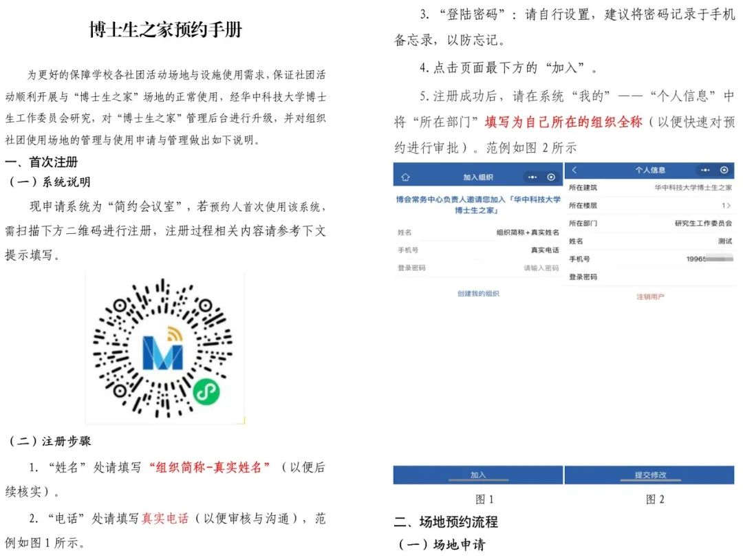
Task: Click step 4 text 点击页面最下方的"加入"
Action: 509,67
